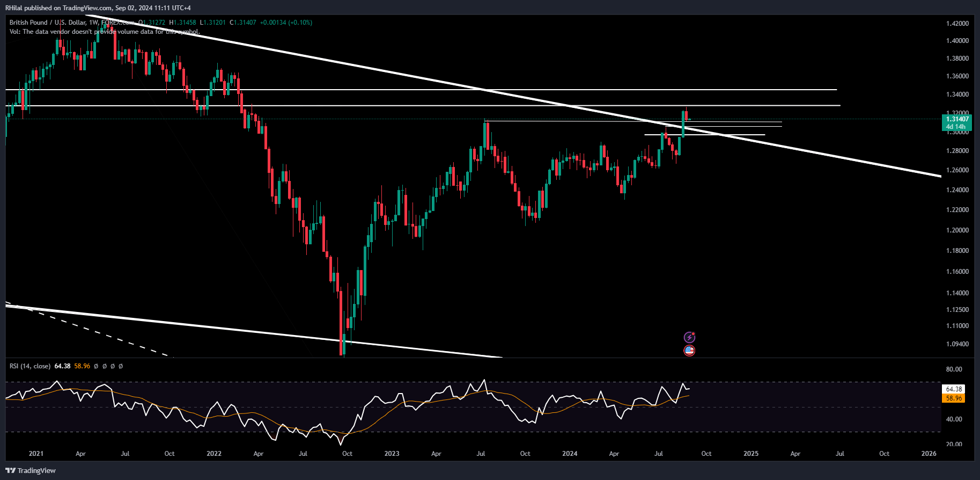Click the 2025 label on time axis
This screenshot has width=980, height=480.
pyautogui.click(x=751, y=454)
